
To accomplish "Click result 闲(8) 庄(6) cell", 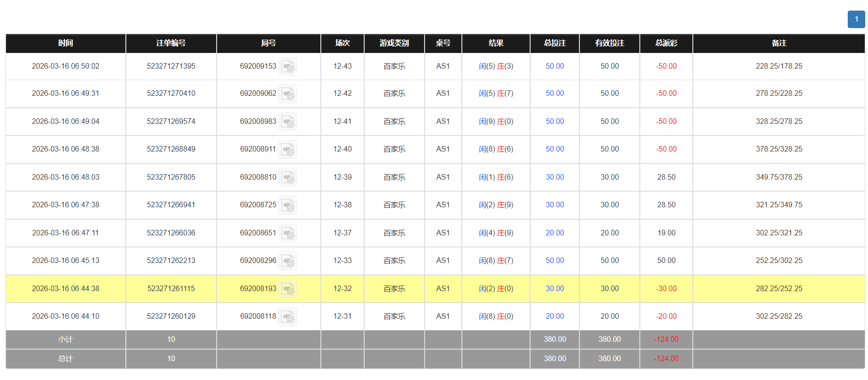I will point(496,149).
